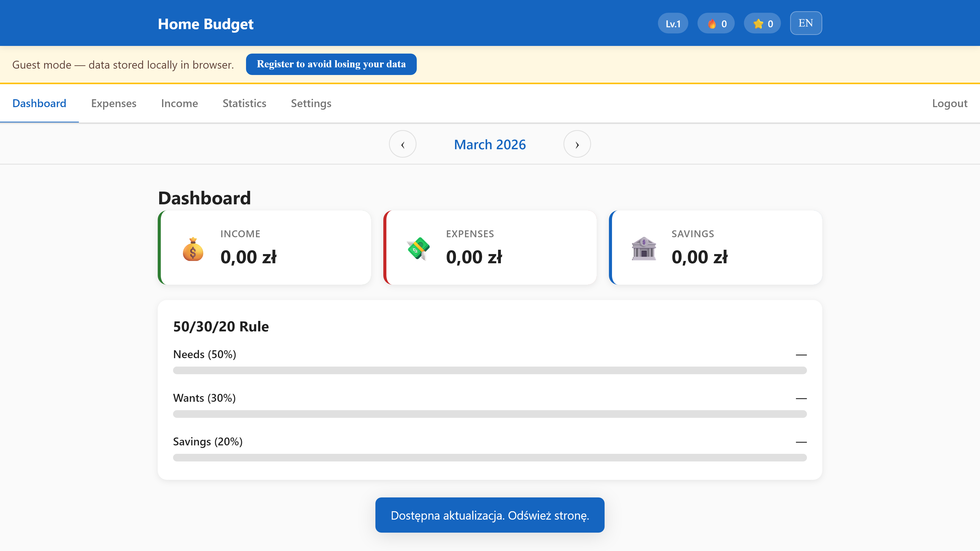Viewport: 980px width, 551px height.
Task: Switch language with EN button
Action: 806,23
